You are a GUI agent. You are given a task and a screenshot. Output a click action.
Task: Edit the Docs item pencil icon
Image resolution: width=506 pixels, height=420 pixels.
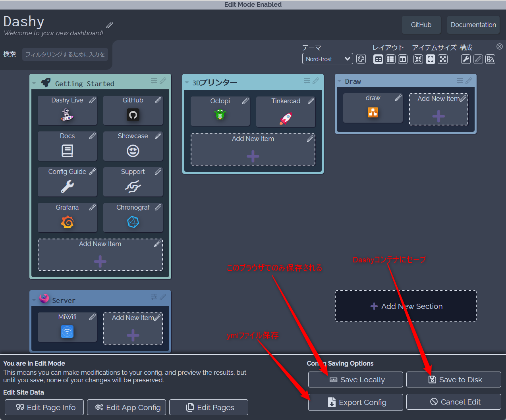pos(93,136)
